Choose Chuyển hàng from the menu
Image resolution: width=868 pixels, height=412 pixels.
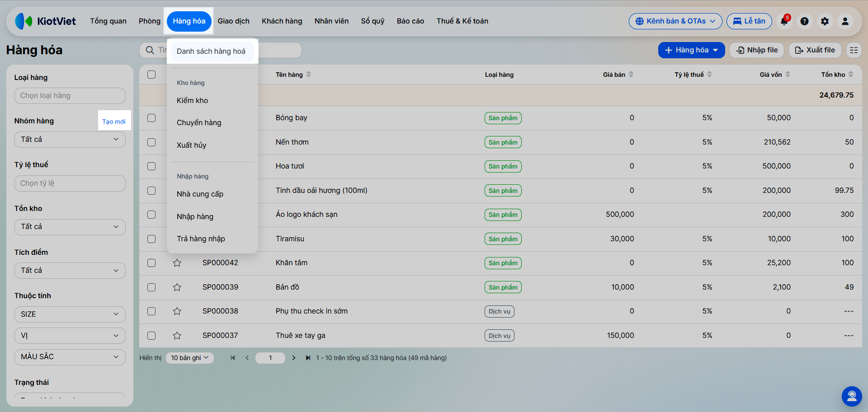click(x=199, y=123)
